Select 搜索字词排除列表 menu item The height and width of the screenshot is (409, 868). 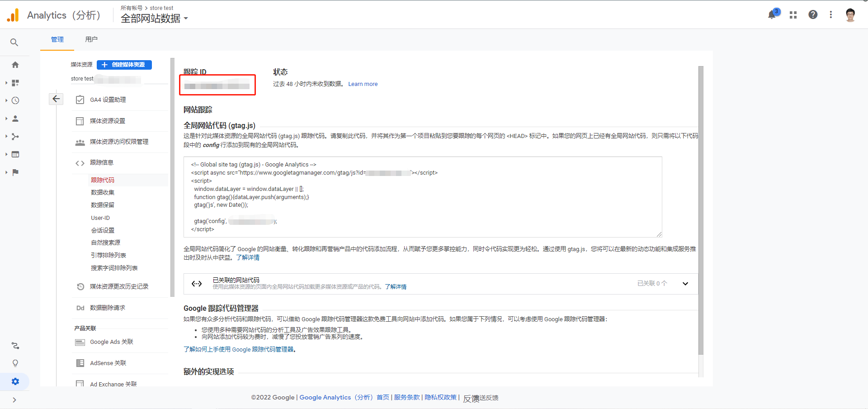114,268
